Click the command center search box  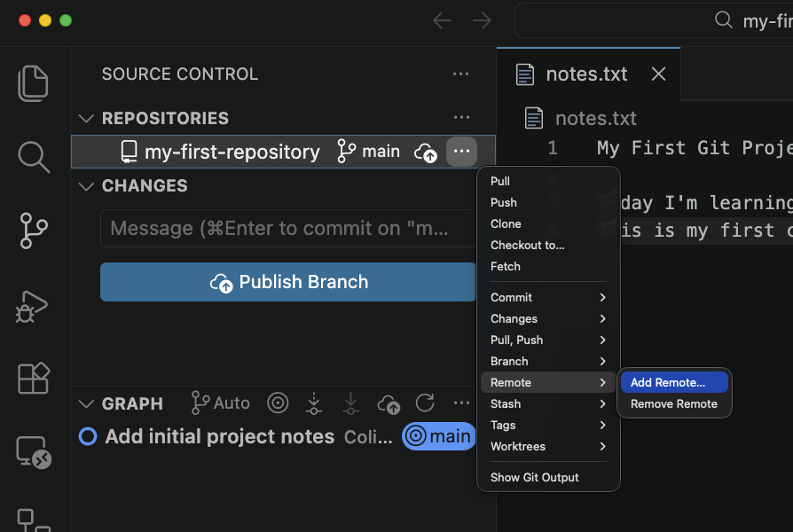654,20
